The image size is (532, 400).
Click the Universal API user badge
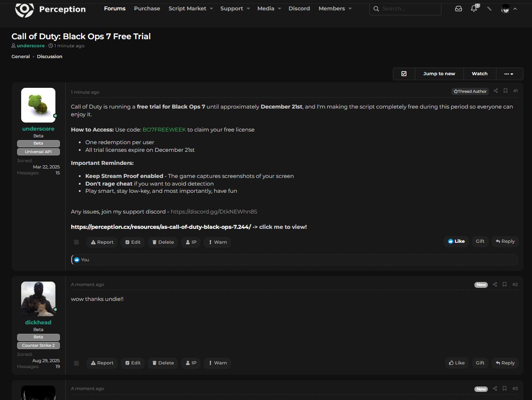pos(38,152)
